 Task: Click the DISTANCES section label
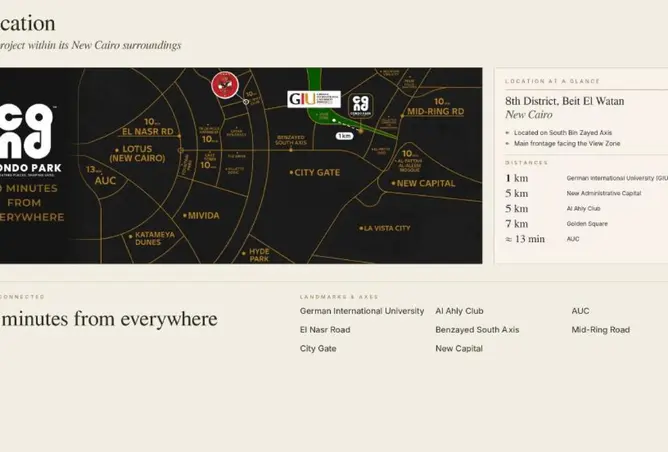click(527, 163)
